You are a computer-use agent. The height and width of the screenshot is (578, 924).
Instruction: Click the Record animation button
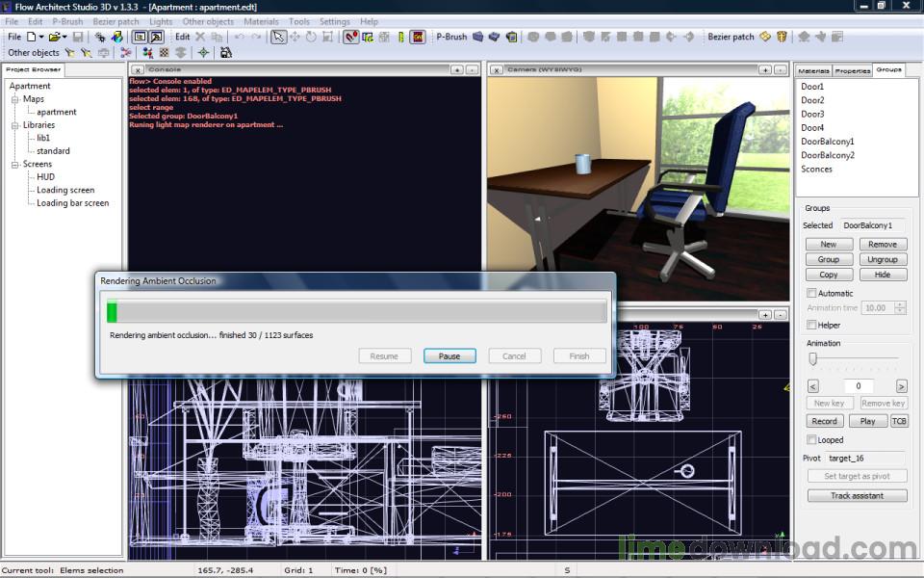pos(825,421)
